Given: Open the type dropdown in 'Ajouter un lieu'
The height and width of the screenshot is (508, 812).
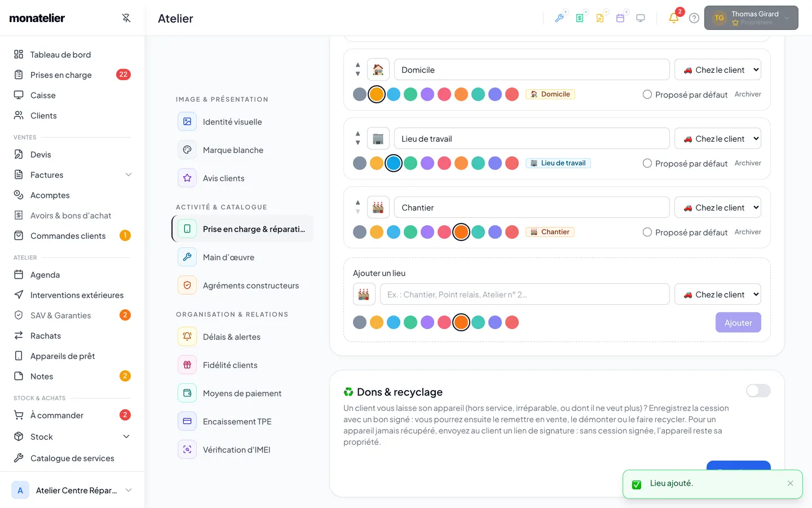Looking at the screenshot, I should coord(718,295).
